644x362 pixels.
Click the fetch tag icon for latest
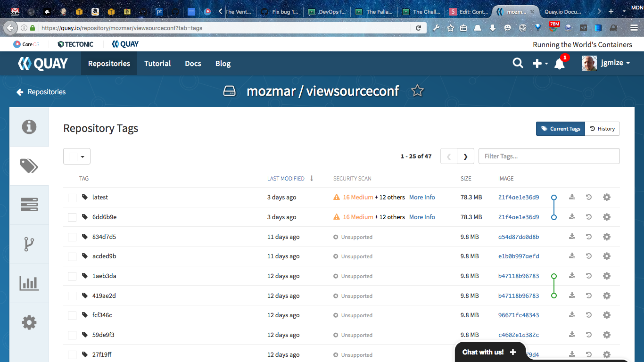click(572, 197)
